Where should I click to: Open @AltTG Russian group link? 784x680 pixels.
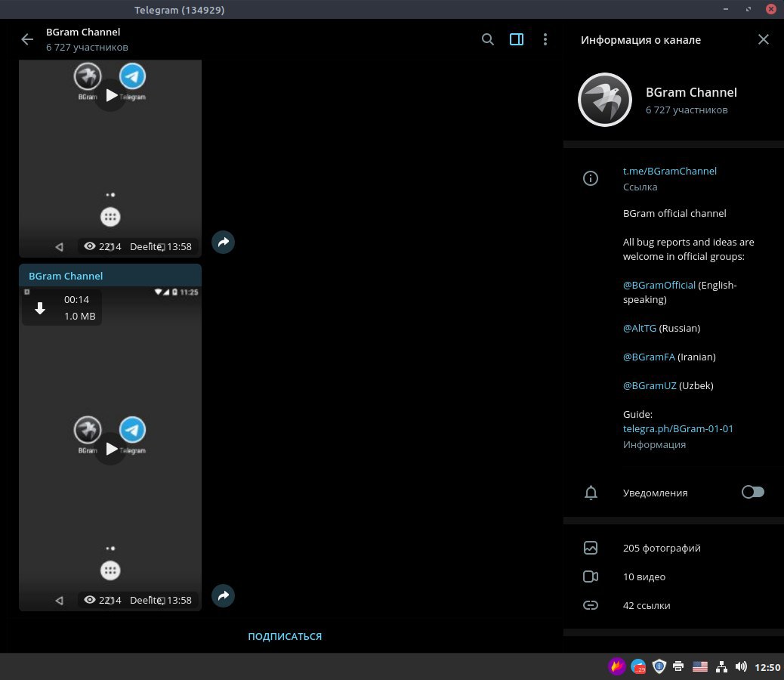pyautogui.click(x=640, y=328)
